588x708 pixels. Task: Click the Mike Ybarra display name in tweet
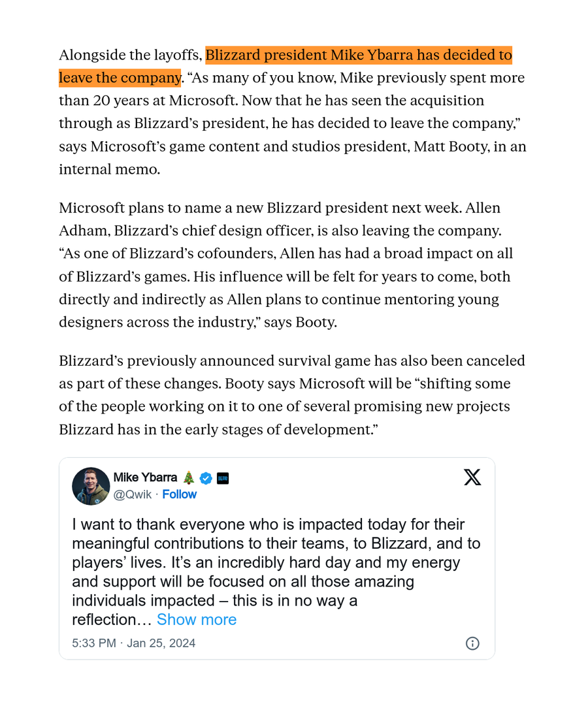pyautogui.click(x=145, y=477)
